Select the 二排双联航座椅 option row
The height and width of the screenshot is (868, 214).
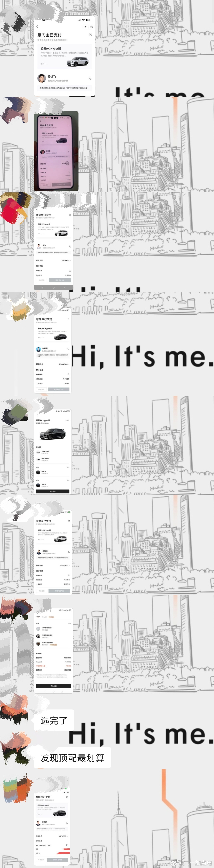(53, 636)
